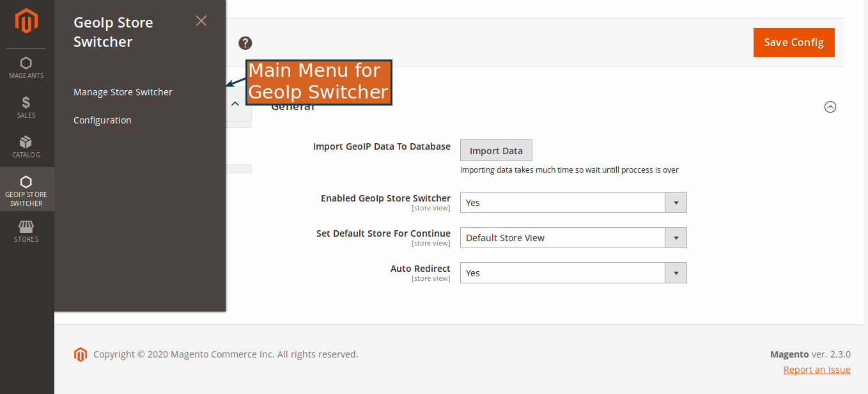Expand the collapsed panel arrow near General
Viewport: 868px width, 394px height.
[235, 103]
